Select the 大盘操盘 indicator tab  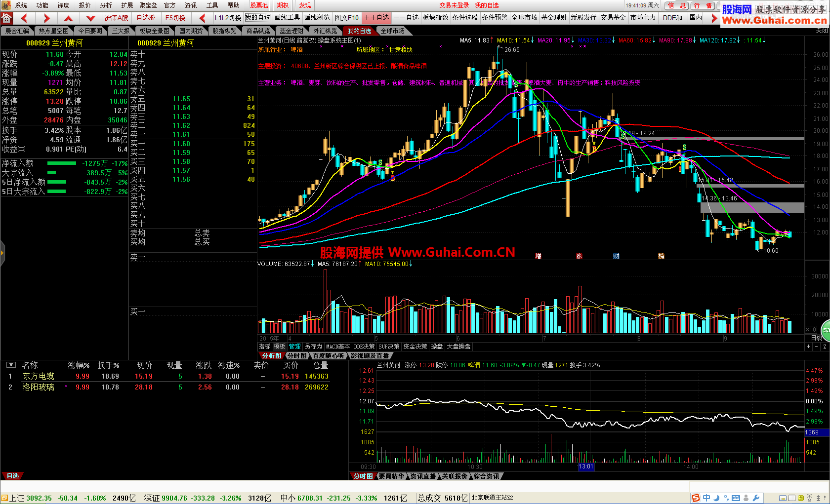tap(458, 347)
